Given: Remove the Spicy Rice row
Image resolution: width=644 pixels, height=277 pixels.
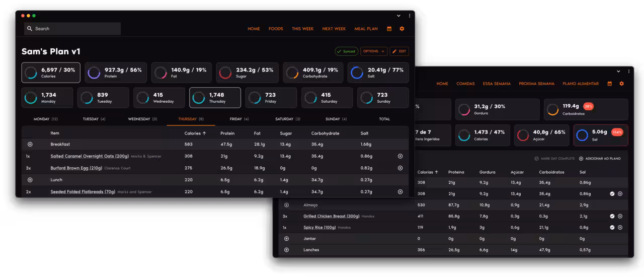Looking at the screenshot, I should pyautogui.click(x=620, y=227).
